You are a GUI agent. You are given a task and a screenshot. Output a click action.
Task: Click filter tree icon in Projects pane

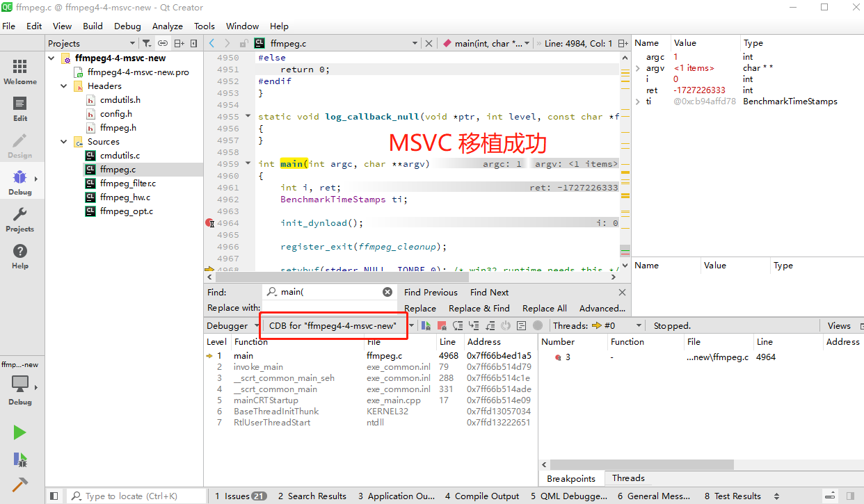[147, 43]
